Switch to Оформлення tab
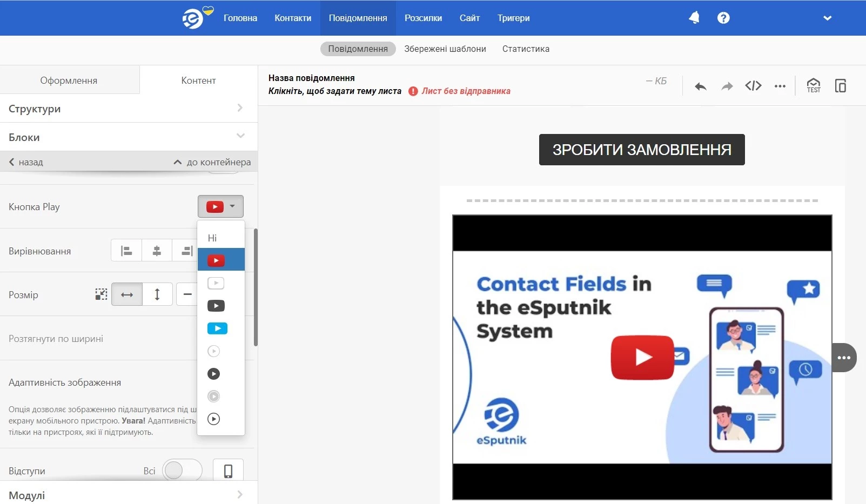The height and width of the screenshot is (504, 866). pos(69,80)
